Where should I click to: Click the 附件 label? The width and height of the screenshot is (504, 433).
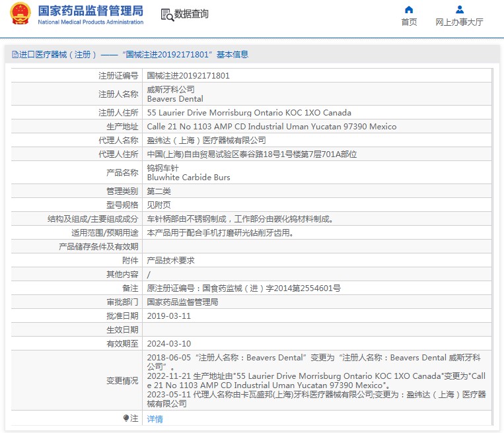pos(130,261)
